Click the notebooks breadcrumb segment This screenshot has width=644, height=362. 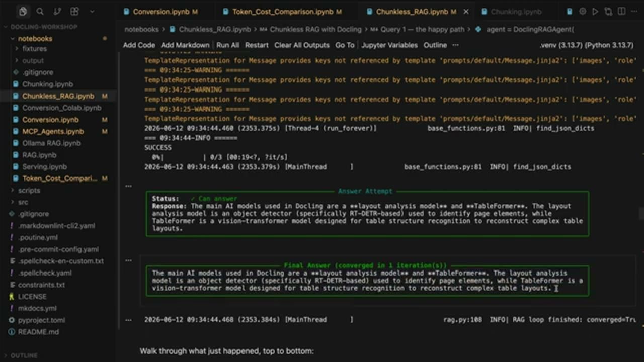click(141, 30)
